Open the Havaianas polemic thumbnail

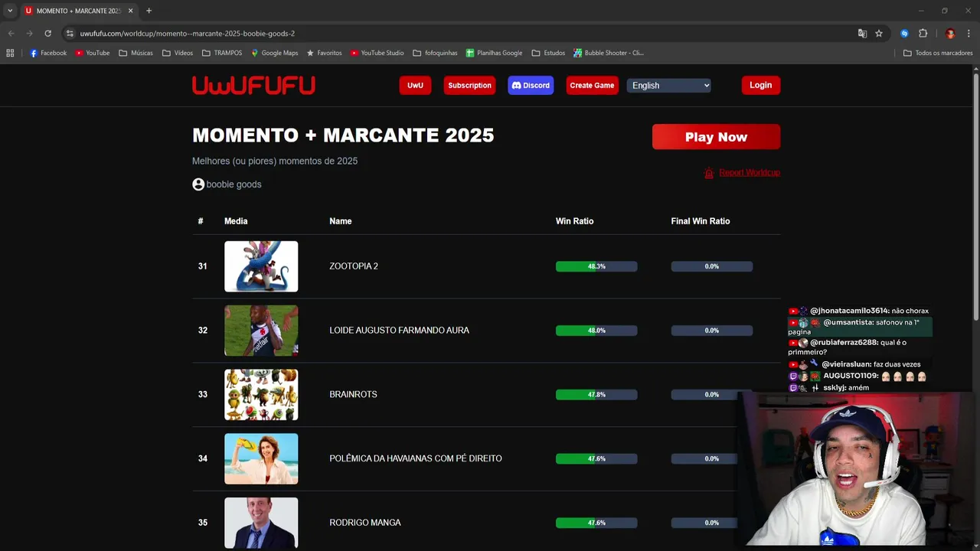point(261,459)
